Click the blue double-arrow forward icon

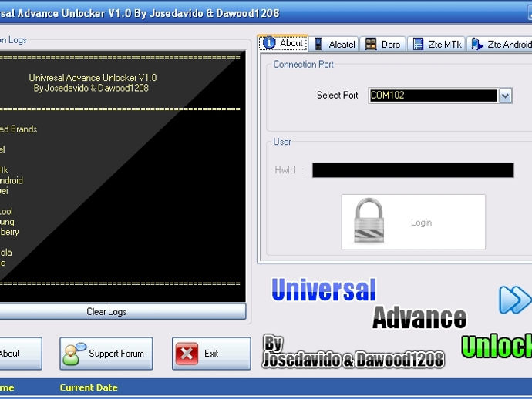(x=515, y=300)
